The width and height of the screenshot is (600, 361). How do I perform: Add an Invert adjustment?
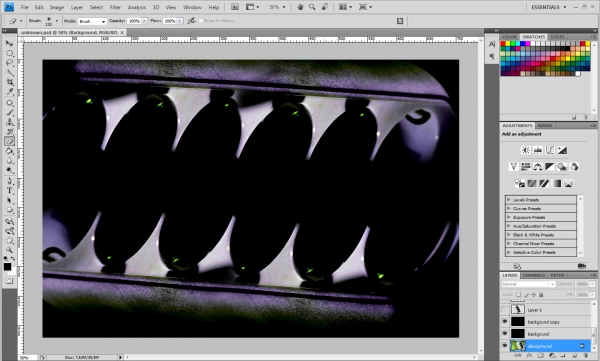(520, 183)
